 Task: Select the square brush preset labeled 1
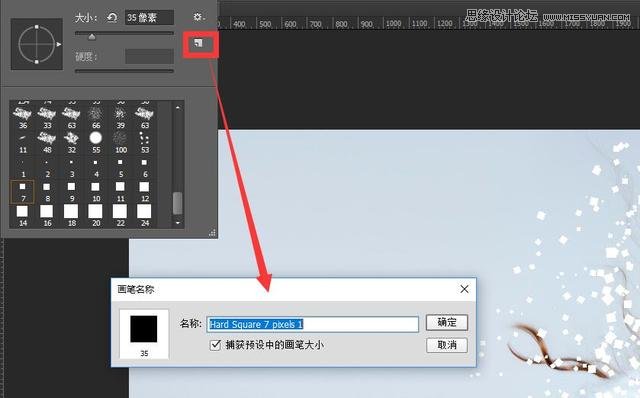coord(23,167)
